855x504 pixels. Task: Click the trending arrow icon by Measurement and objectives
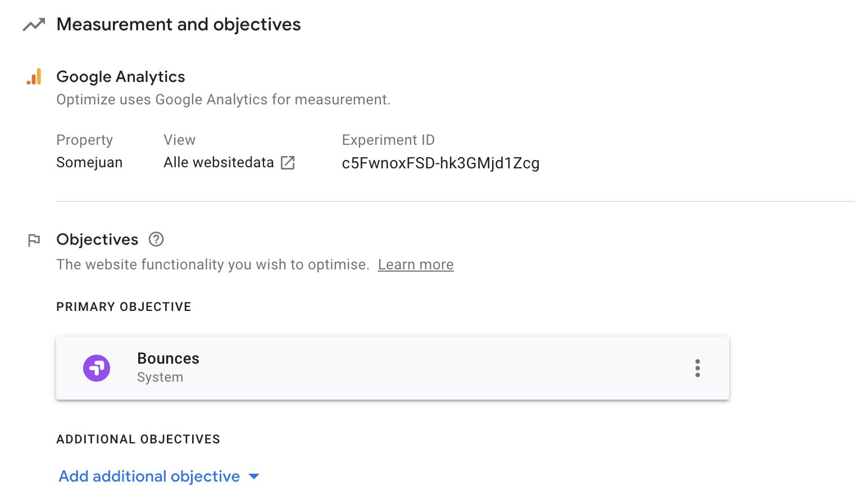point(34,25)
